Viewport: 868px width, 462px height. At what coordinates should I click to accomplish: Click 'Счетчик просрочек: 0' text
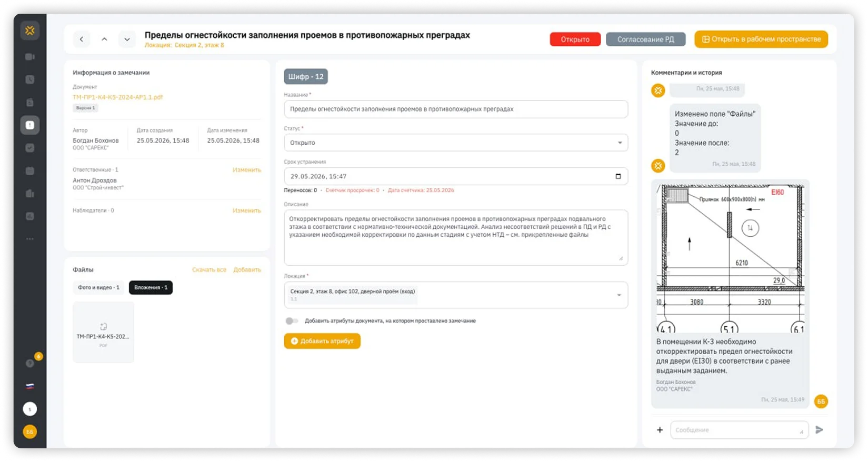[x=352, y=190]
